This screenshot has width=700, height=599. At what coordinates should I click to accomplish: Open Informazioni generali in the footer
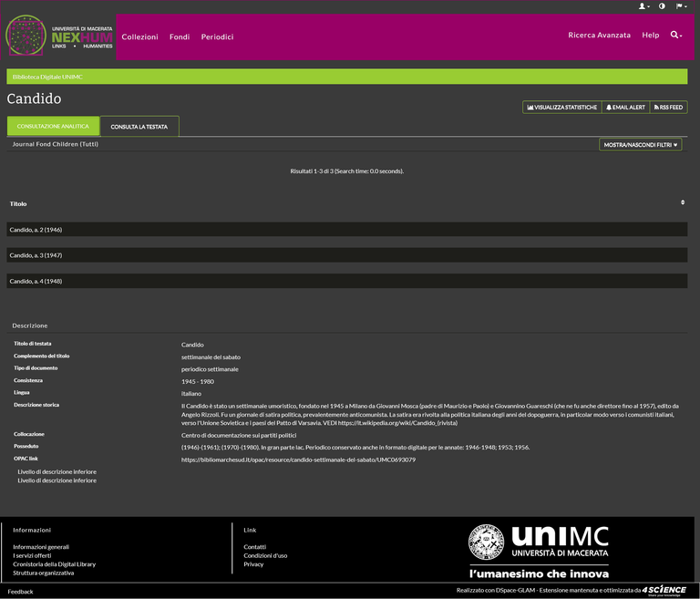click(x=41, y=547)
